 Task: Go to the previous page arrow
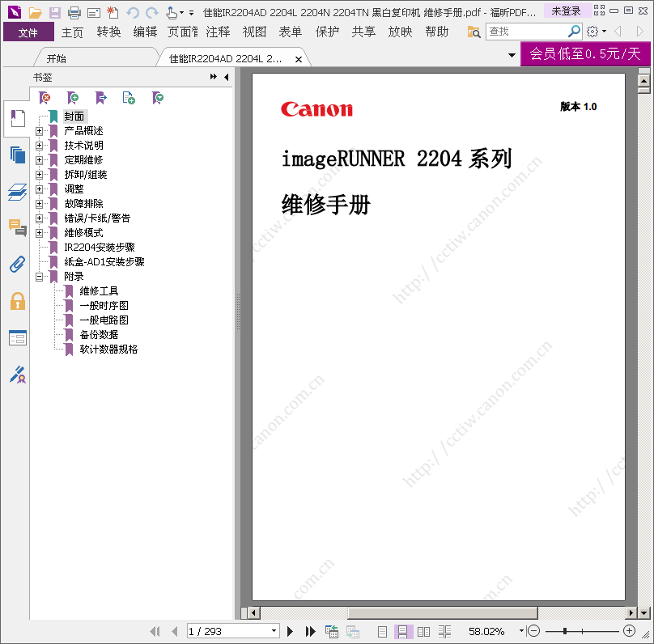tap(175, 632)
